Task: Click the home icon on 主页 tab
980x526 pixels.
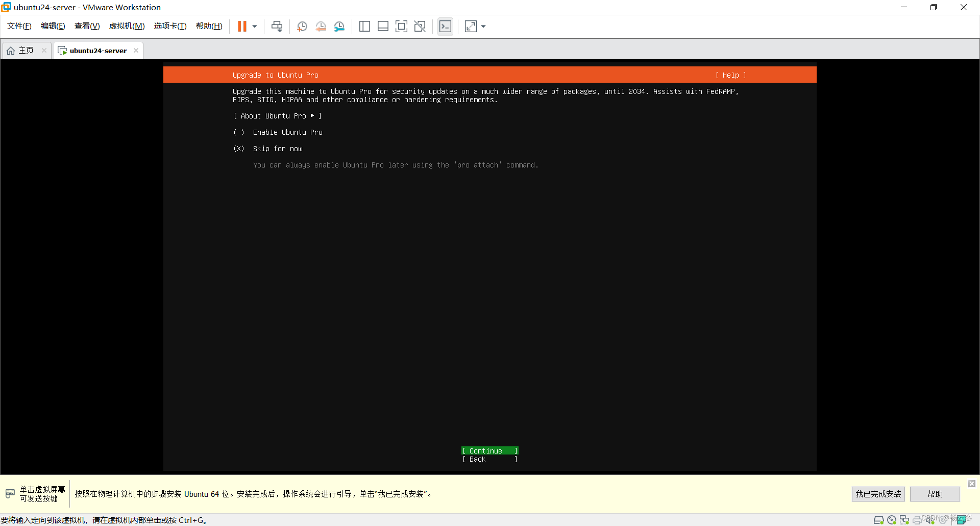Action: click(11, 51)
